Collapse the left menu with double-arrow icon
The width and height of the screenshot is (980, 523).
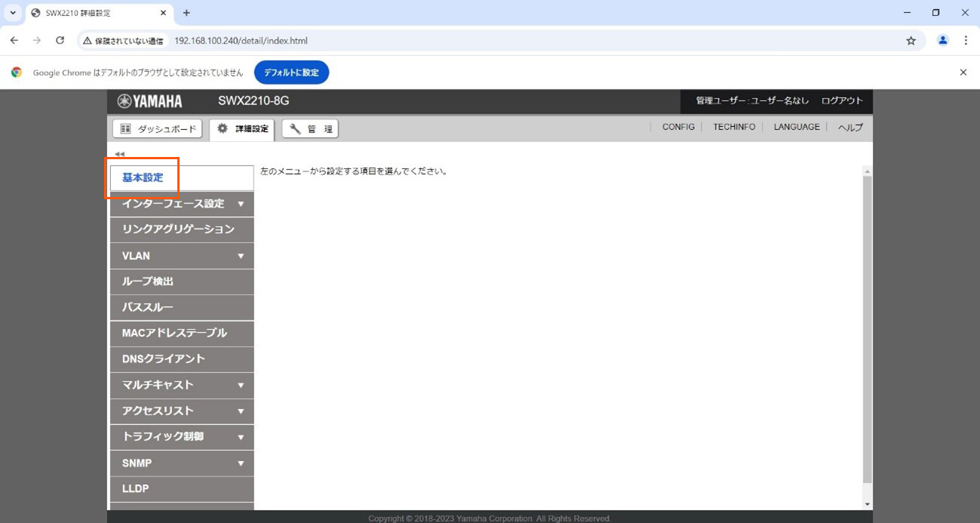(119, 154)
